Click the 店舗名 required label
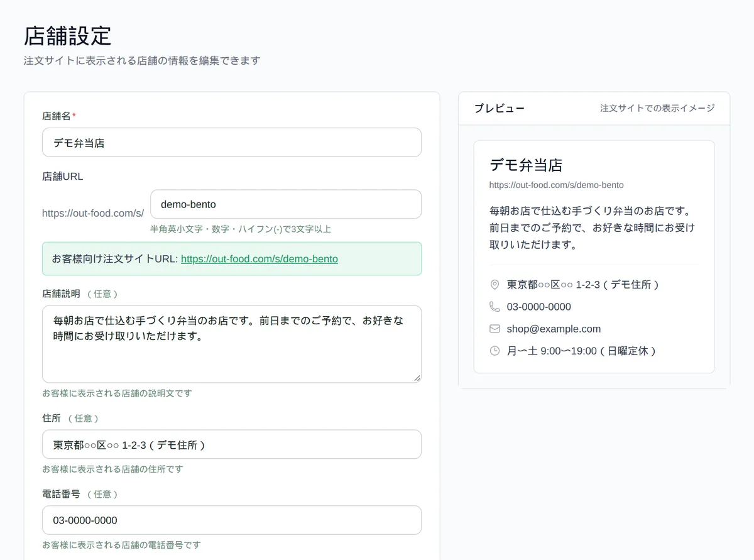 click(59, 116)
